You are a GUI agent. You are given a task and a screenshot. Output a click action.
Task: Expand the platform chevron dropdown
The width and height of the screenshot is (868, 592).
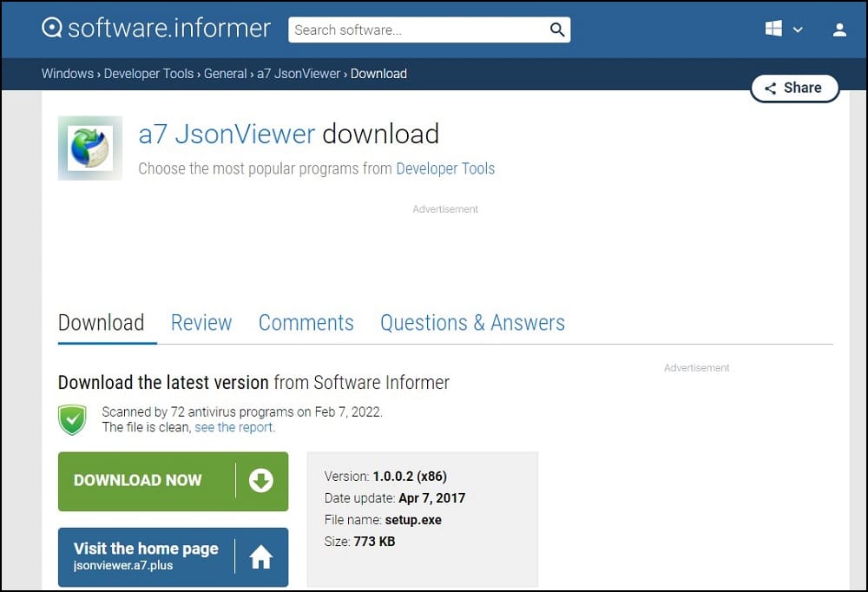tap(798, 30)
